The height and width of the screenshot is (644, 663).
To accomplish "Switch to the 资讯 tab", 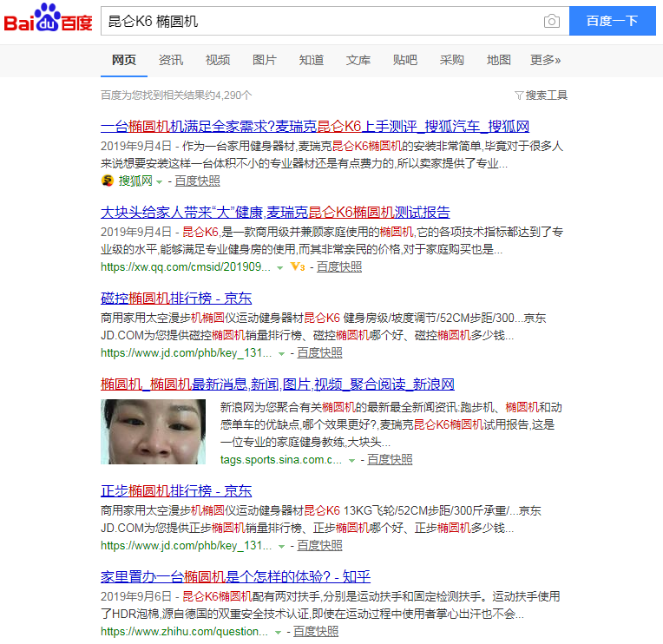I will (171, 60).
